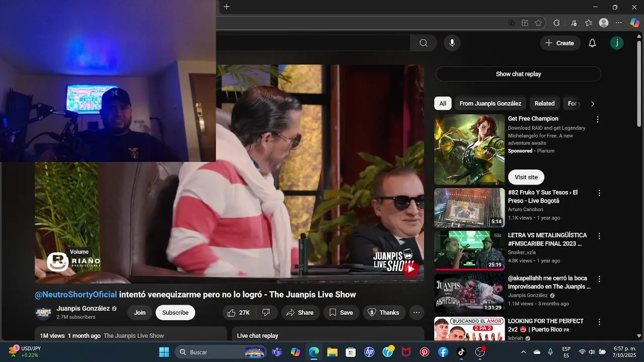Screen dimensions: 644x362
Task: Open Fruko Y Sus Tesos video thumbnail
Action: pos(469,208)
